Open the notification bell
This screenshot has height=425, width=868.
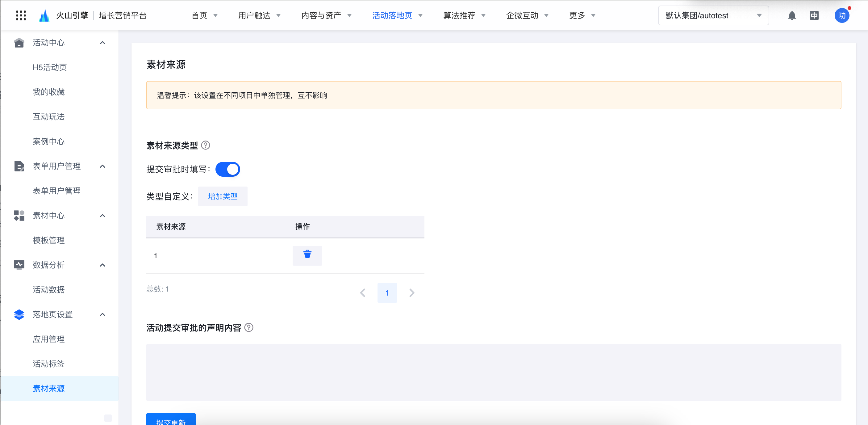[792, 15]
